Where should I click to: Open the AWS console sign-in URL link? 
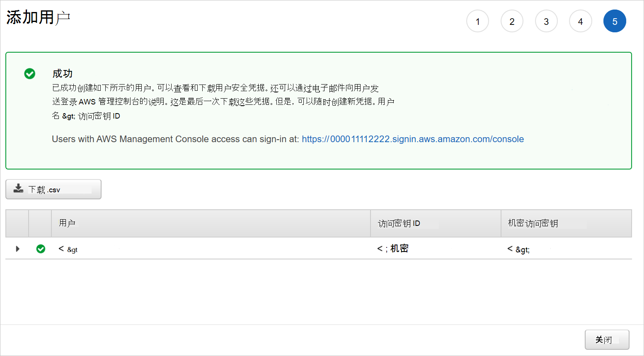pos(413,139)
